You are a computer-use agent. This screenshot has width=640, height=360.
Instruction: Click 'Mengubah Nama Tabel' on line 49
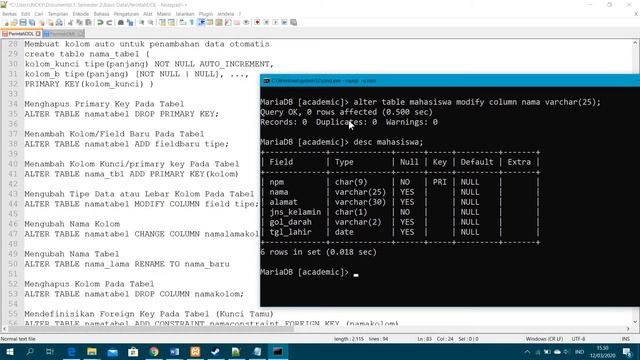click(72, 254)
